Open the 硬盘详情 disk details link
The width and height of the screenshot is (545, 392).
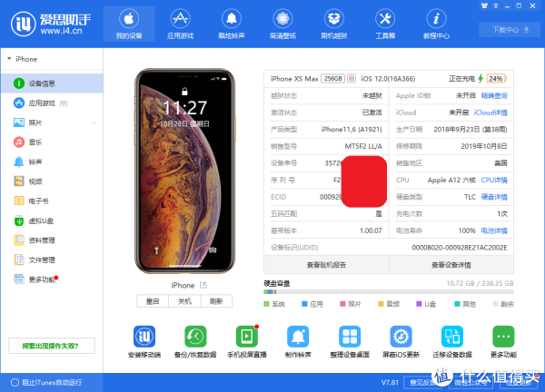click(x=494, y=197)
